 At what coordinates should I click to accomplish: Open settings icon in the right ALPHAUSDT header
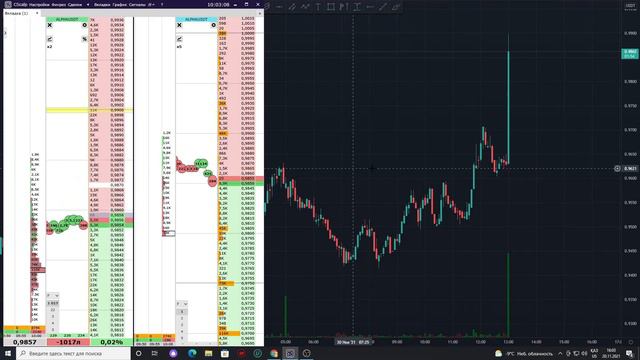[x=213, y=25]
